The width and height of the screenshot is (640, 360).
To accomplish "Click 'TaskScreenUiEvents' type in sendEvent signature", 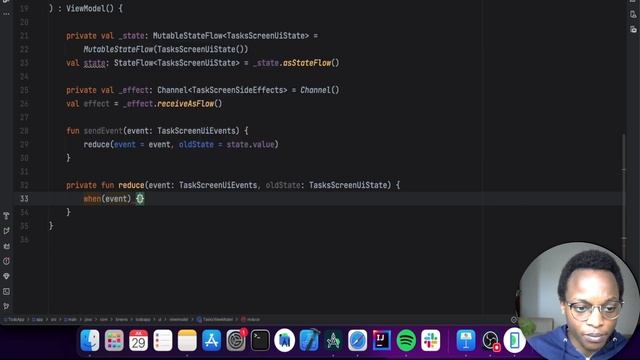I will [196, 131].
